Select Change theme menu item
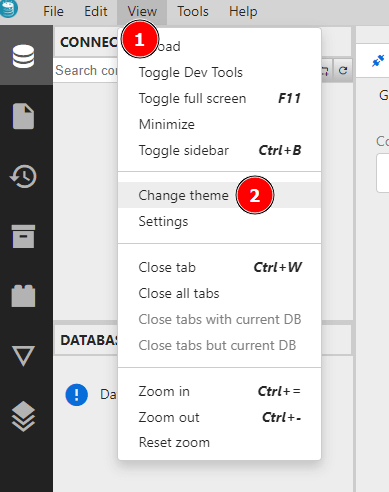This screenshot has width=389, height=492. point(220,195)
